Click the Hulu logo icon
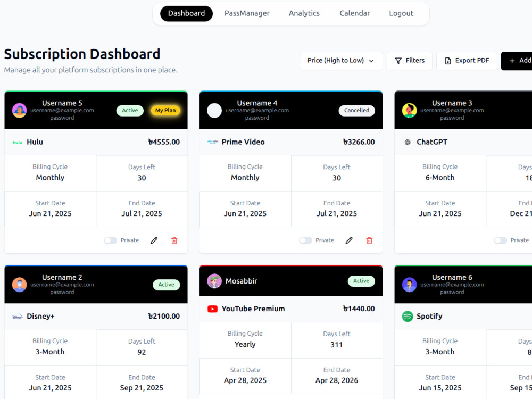This screenshot has height=399, width=532. [18, 142]
